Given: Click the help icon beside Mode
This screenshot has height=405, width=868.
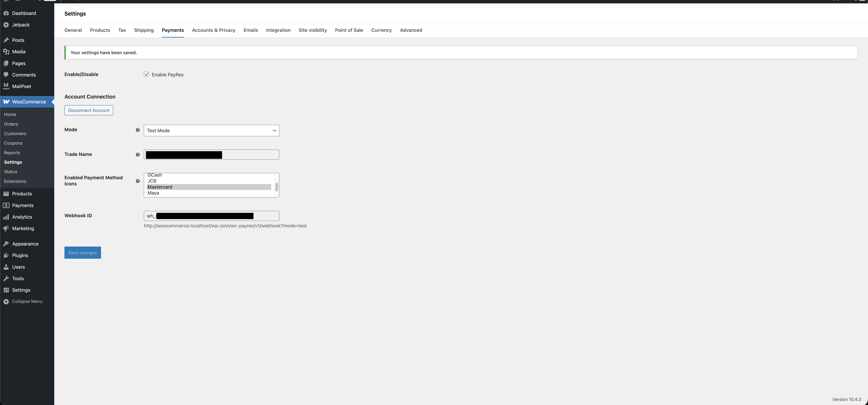Looking at the screenshot, I should point(138,130).
